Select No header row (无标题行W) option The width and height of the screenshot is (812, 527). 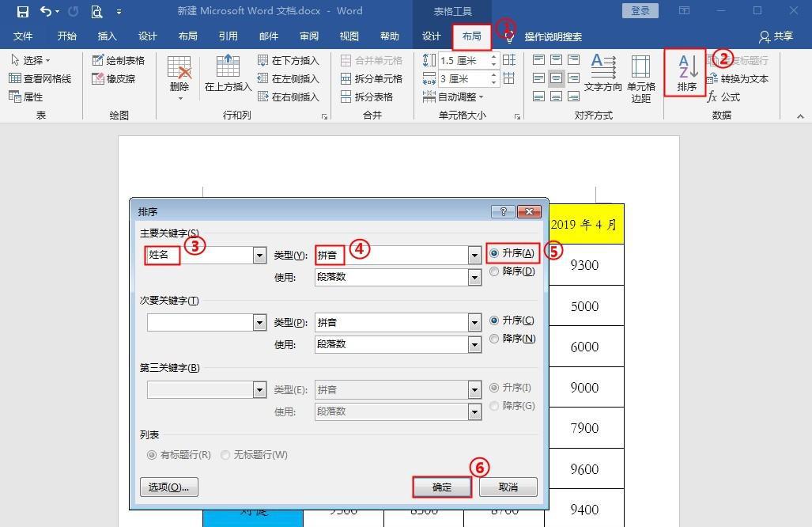254,455
